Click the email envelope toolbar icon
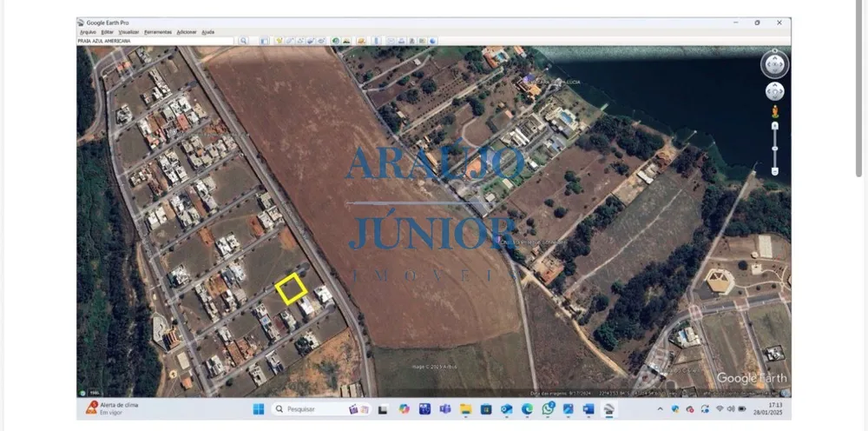The height and width of the screenshot is (431, 868). pyautogui.click(x=391, y=41)
